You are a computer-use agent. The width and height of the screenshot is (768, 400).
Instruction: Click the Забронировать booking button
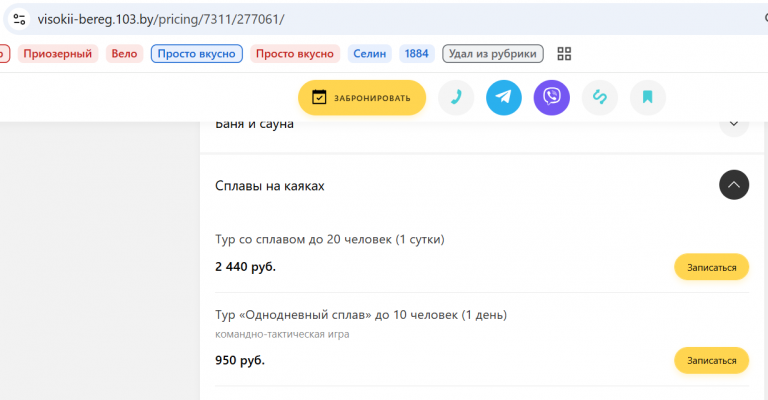362,98
